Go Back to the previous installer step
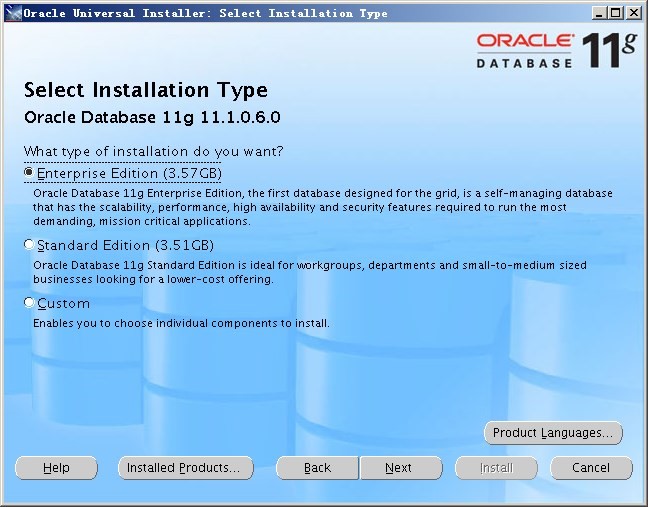Image resolution: width=648 pixels, height=507 pixels. (x=317, y=468)
